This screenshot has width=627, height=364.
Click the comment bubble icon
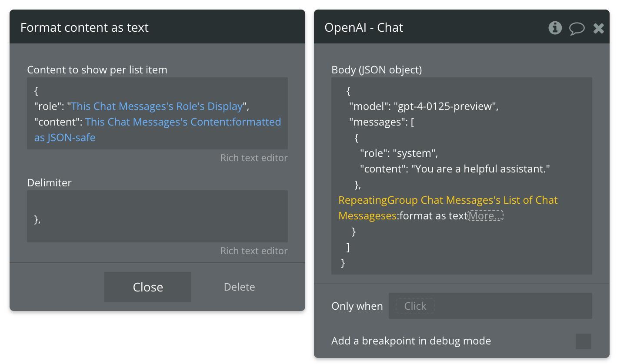click(x=577, y=28)
